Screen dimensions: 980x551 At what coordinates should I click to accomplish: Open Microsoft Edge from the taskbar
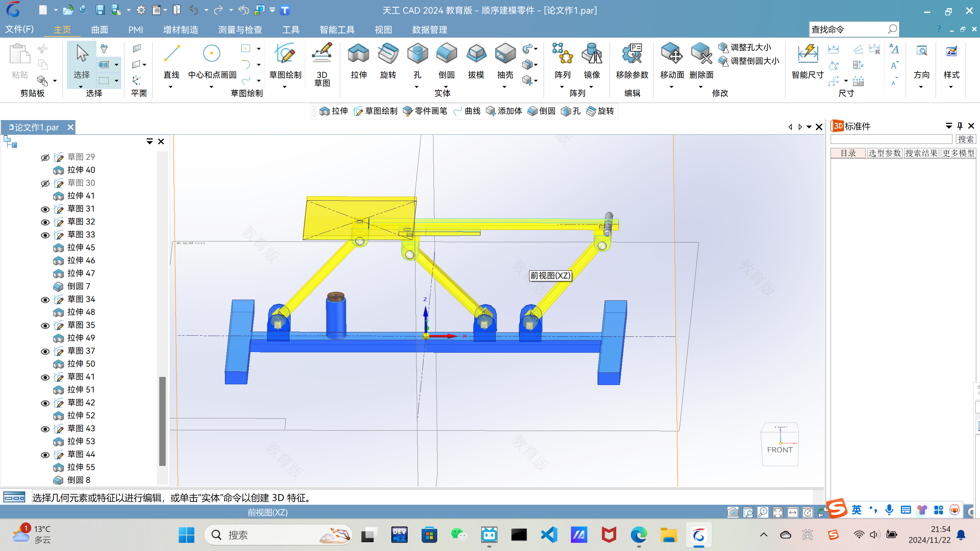click(x=638, y=535)
